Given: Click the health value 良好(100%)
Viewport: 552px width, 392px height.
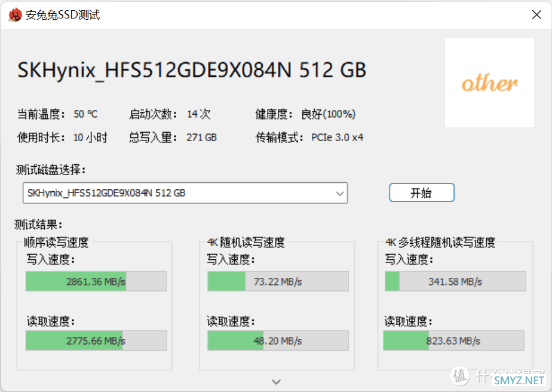Looking at the screenshot, I should [329, 114].
